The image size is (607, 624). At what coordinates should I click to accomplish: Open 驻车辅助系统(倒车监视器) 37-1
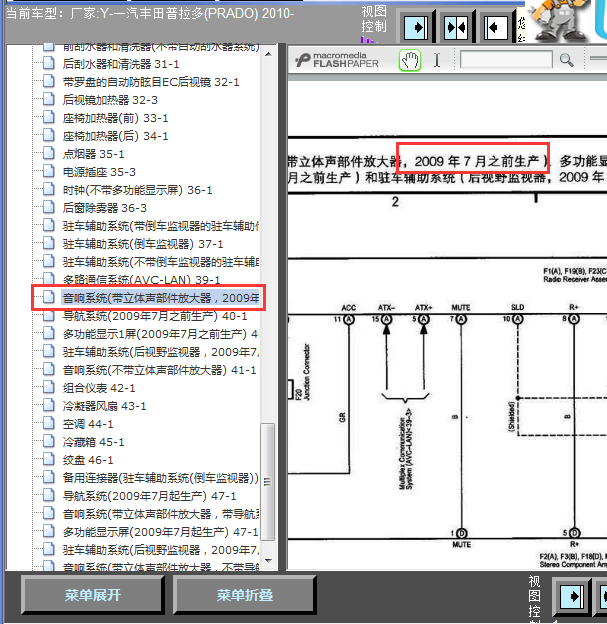(143, 244)
